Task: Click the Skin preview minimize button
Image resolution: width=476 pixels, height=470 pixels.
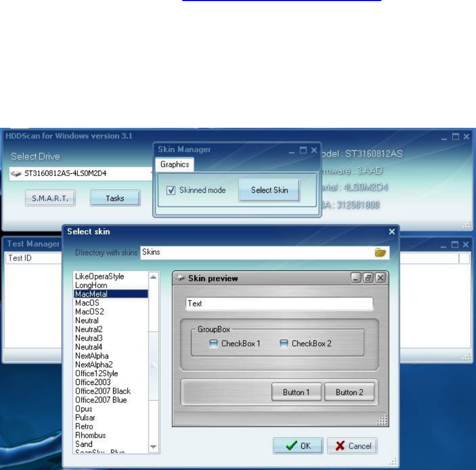Action: pyautogui.click(x=355, y=278)
